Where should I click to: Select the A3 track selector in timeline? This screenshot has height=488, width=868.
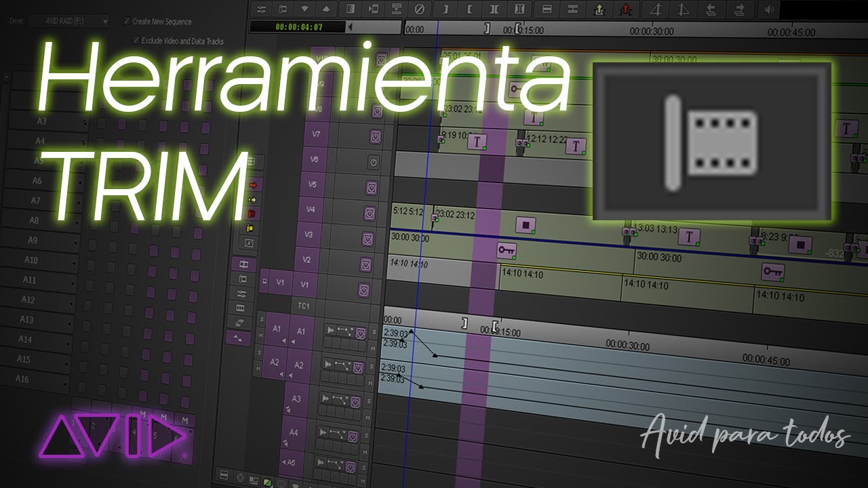296,400
